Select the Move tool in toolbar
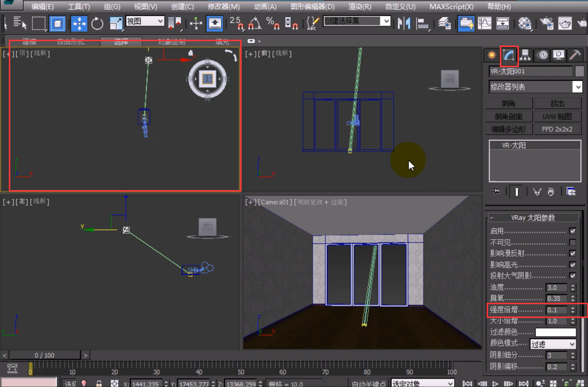 pyautogui.click(x=79, y=23)
